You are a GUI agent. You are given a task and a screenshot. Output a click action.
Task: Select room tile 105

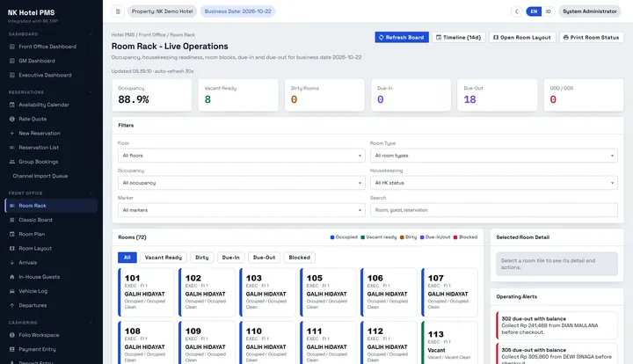tap(328, 293)
